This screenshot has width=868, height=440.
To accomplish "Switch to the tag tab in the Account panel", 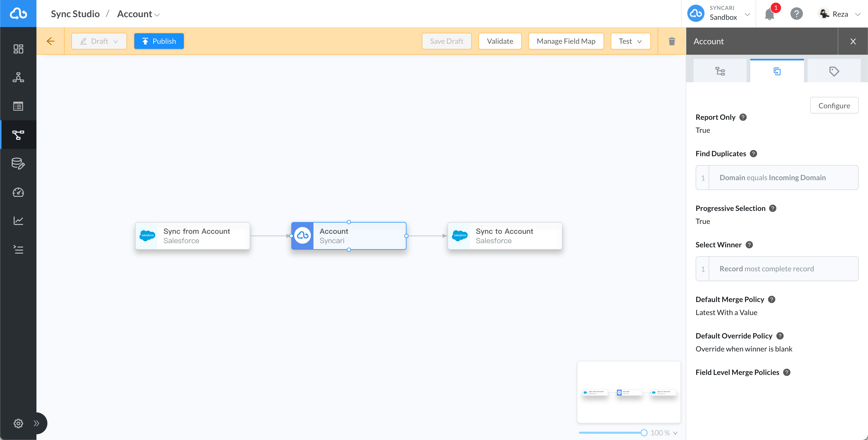I will click(834, 71).
